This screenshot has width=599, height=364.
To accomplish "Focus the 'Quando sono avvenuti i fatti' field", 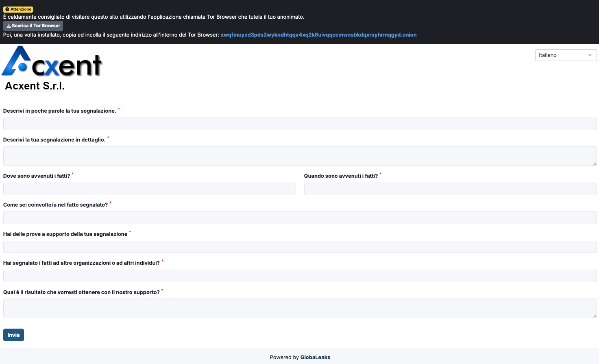I will 450,189.
